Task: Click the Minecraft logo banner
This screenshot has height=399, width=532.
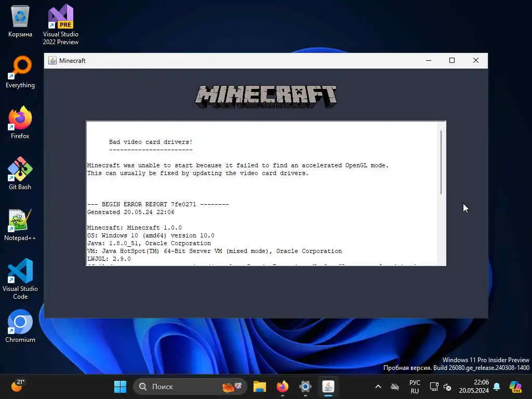Action: click(266, 97)
